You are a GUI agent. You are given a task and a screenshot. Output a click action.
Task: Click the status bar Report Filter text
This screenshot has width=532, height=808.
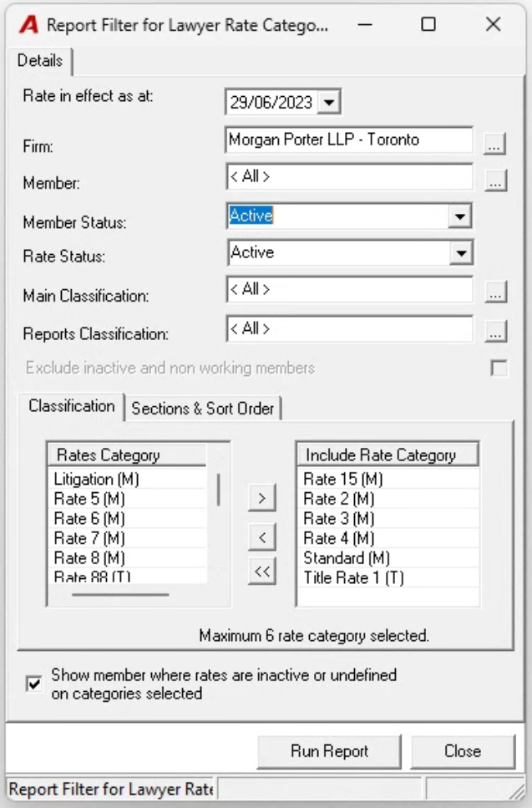(111, 789)
